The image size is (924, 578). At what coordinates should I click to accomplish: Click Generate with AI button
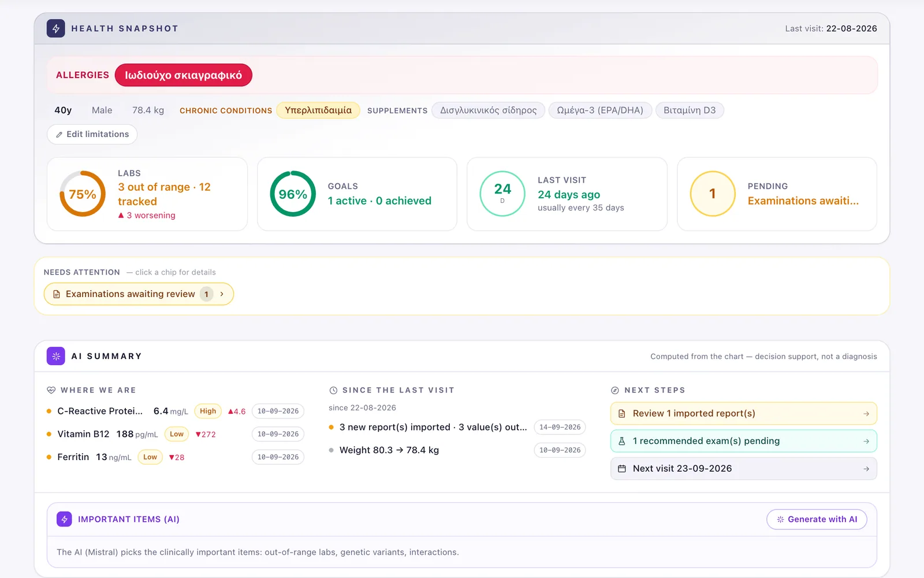(x=817, y=519)
